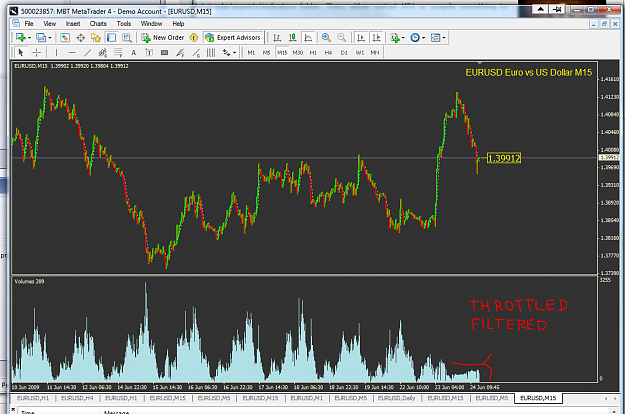625x414 pixels.
Task: Select the Fibonacci Fan 'F' tool
Action: (x=180, y=52)
